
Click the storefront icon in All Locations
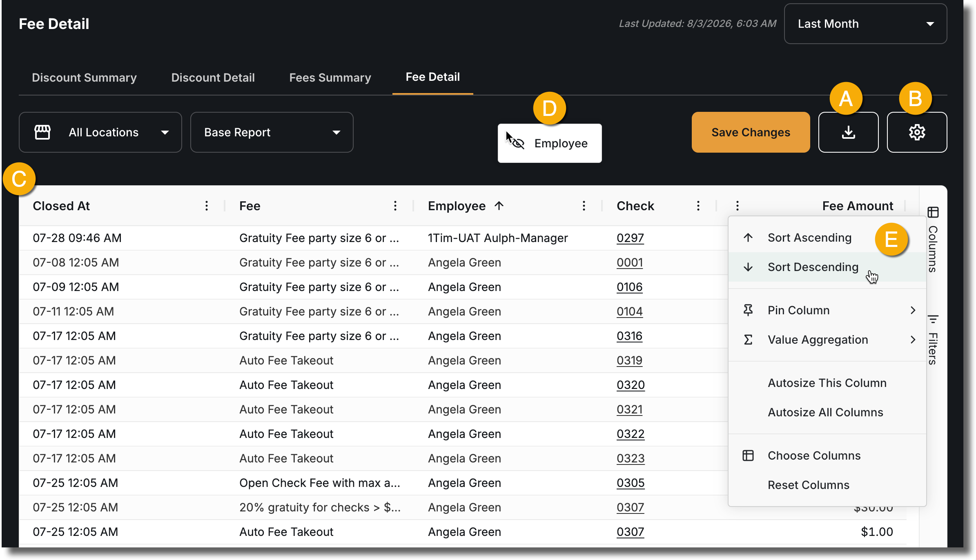42,132
